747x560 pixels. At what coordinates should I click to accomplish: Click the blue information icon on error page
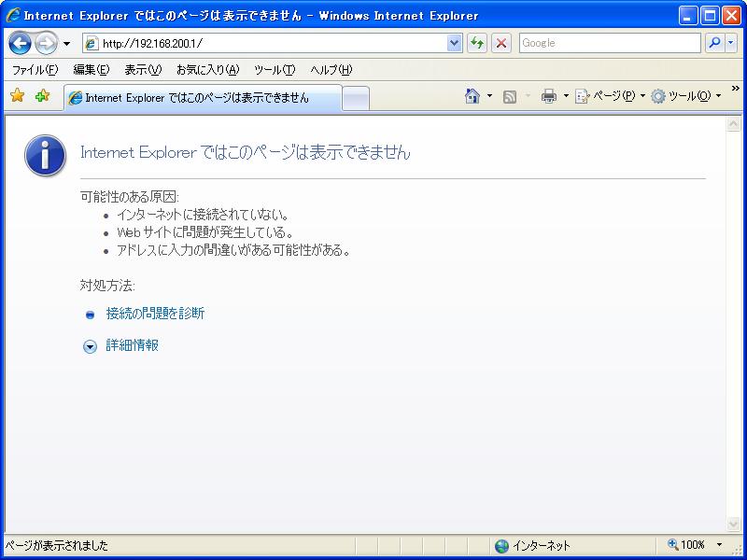click(45, 155)
